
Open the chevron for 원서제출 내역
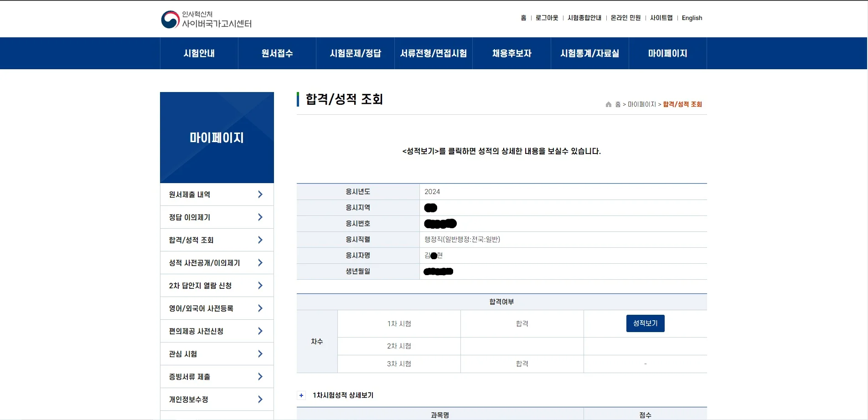pos(260,195)
